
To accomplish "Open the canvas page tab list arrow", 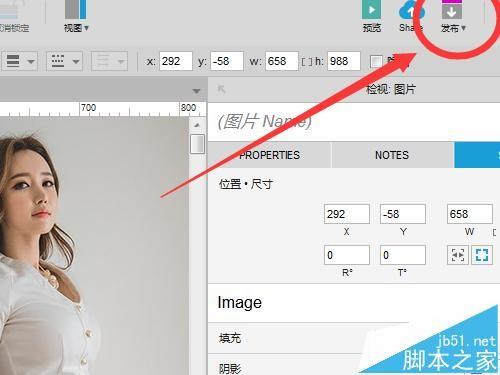I will click(x=196, y=91).
